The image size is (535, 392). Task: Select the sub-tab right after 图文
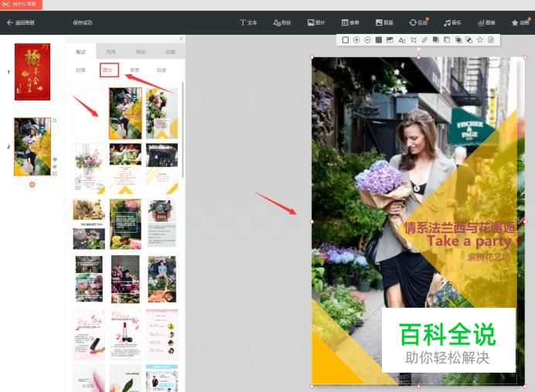(x=135, y=70)
